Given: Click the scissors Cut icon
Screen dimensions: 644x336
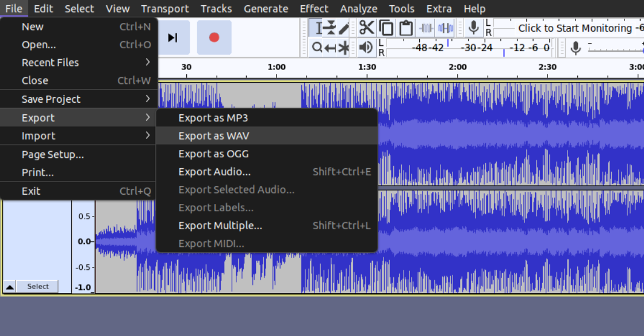Looking at the screenshot, I should (x=367, y=28).
